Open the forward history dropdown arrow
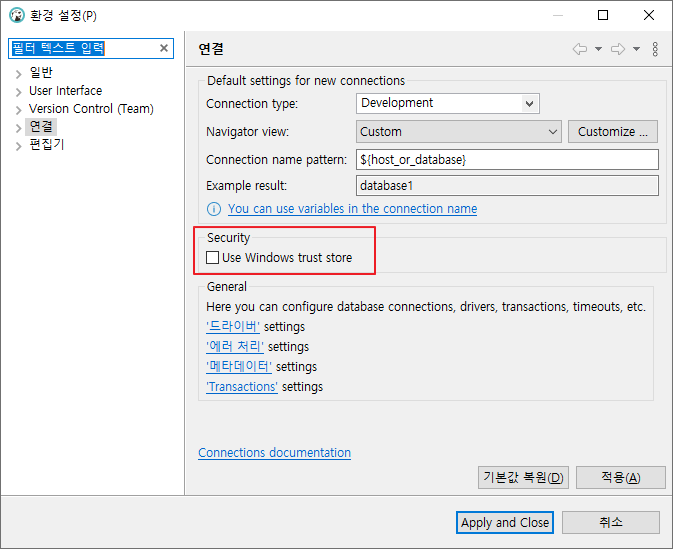 [637, 49]
